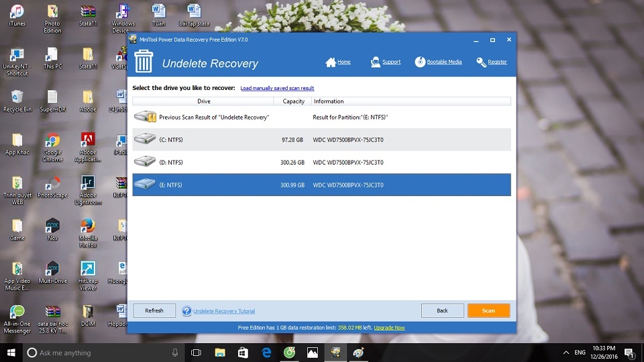Open Load manually saved scan result link
The image size is (644, 362).
pyautogui.click(x=277, y=88)
